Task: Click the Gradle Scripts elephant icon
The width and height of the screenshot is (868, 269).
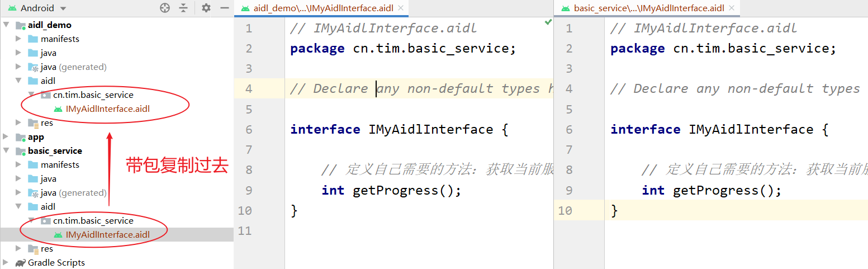Action: (x=21, y=263)
